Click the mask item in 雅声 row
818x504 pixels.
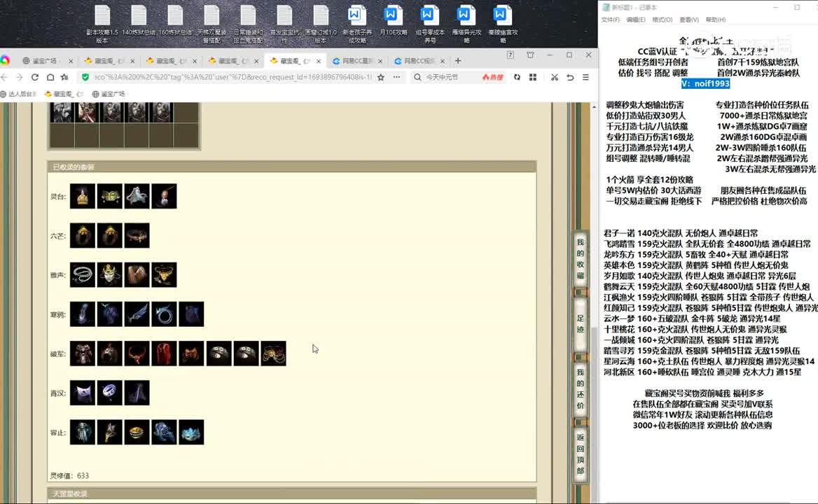(109, 274)
